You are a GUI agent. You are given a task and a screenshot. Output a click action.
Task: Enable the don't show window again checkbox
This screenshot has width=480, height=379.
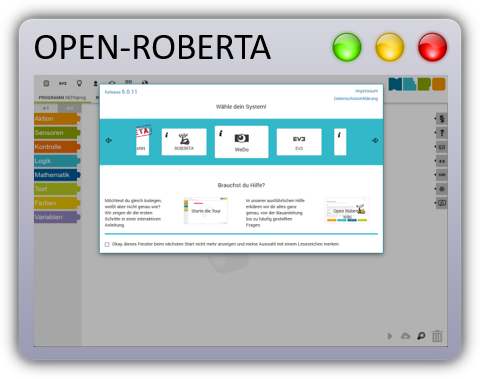(x=107, y=244)
